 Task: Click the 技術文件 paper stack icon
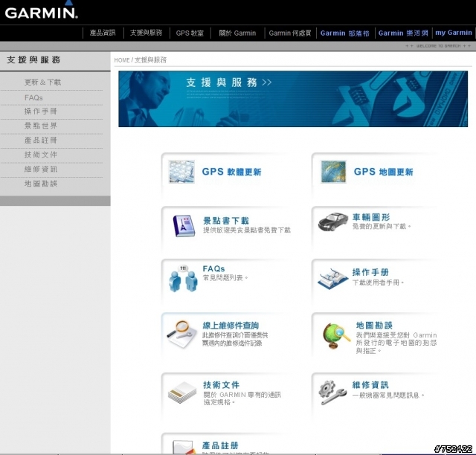click(182, 393)
